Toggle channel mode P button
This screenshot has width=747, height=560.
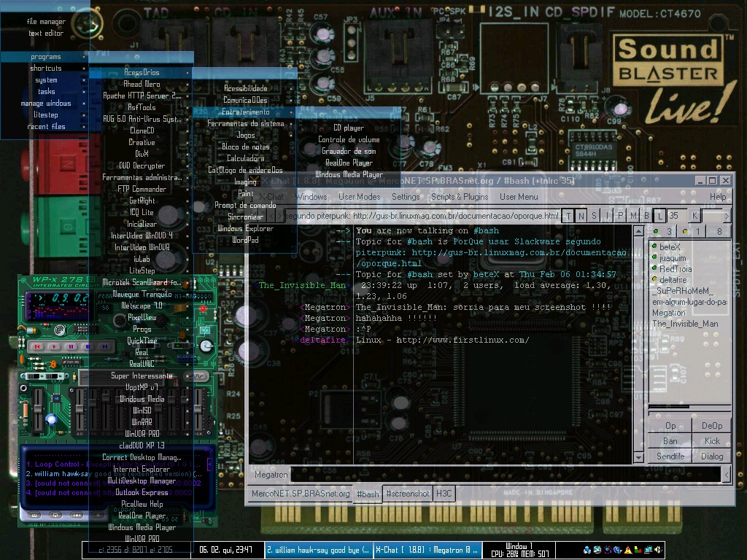[x=620, y=216]
